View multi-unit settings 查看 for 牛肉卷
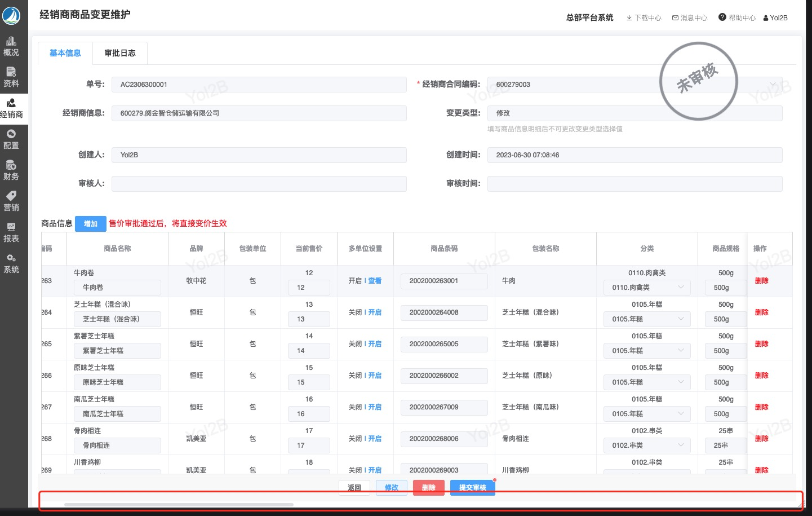 pyautogui.click(x=375, y=280)
